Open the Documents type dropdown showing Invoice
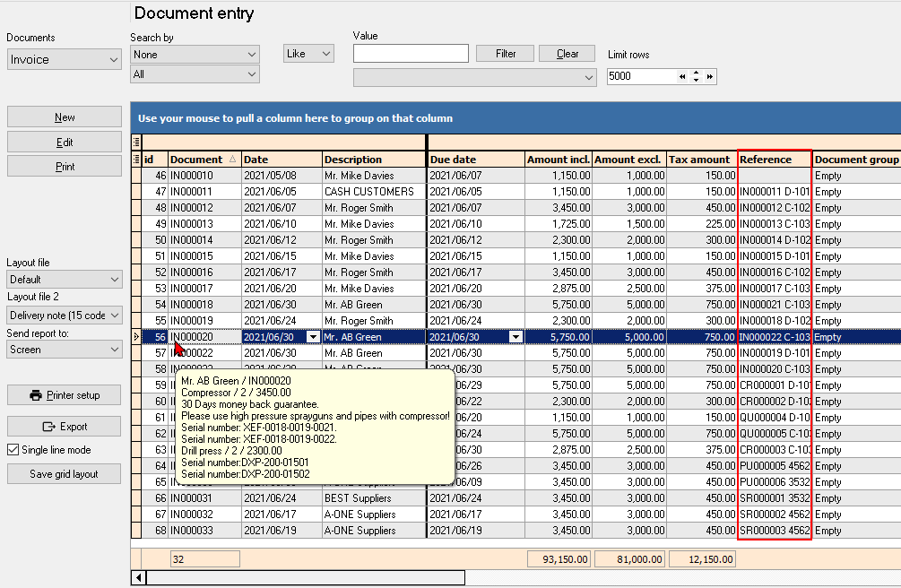901x588 pixels. [64, 59]
